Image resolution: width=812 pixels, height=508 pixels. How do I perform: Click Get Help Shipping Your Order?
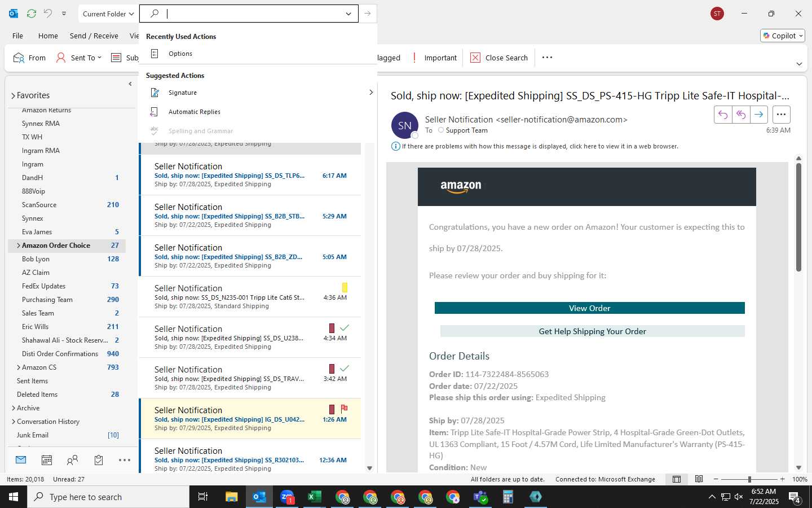592,331
